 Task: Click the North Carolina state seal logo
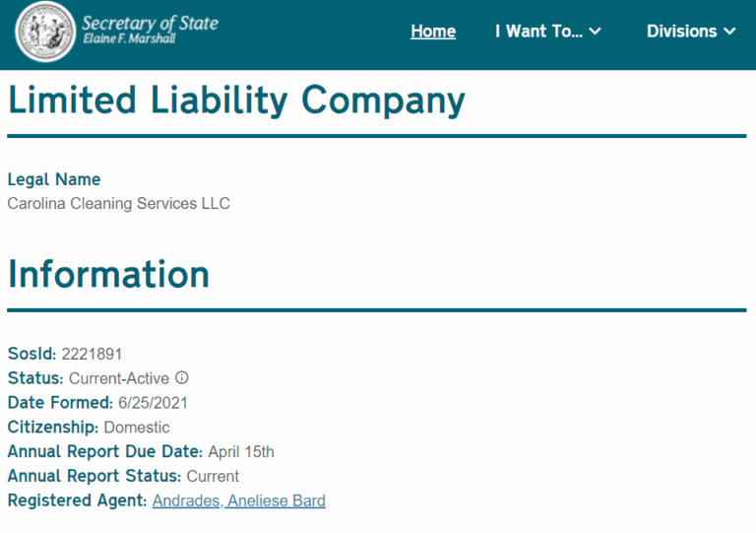[x=45, y=32]
